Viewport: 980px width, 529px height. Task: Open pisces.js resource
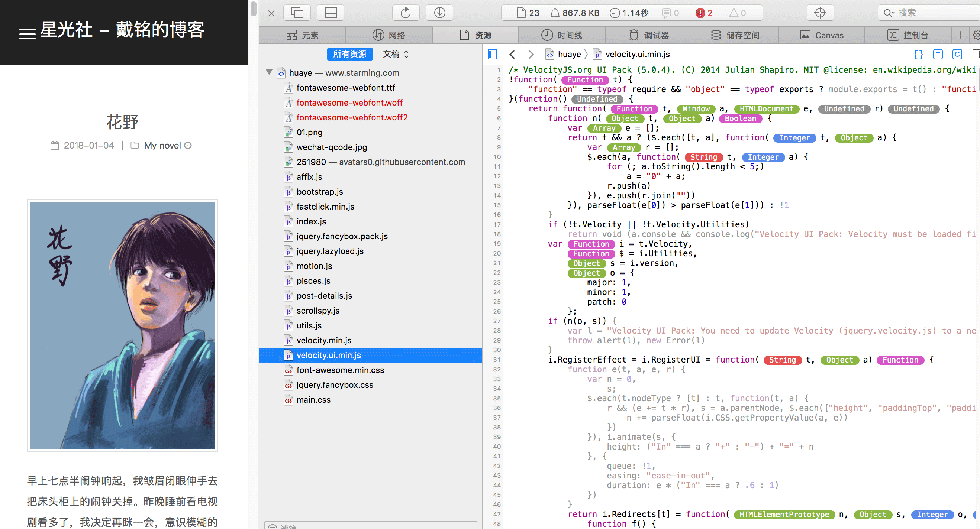pos(371,281)
